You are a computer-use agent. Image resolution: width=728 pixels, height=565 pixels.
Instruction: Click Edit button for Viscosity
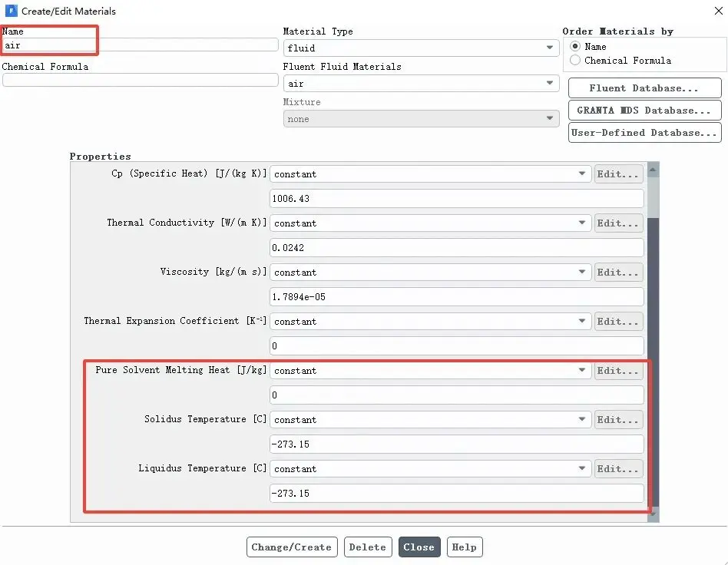click(618, 272)
